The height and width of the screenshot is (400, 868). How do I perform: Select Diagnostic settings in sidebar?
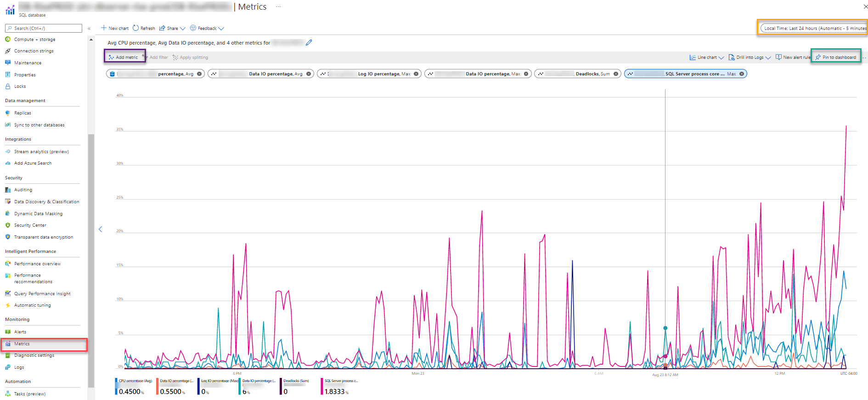pyautogui.click(x=34, y=355)
